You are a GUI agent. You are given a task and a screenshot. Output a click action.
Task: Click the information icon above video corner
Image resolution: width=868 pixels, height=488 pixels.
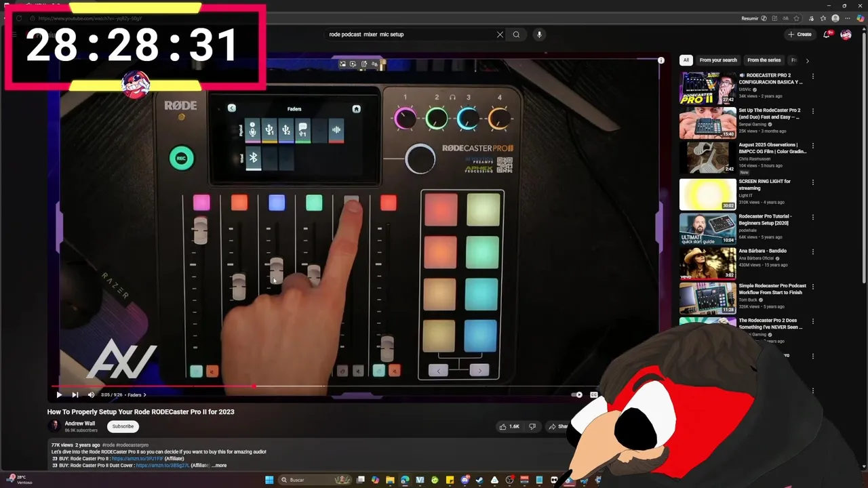tap(660, 60)
